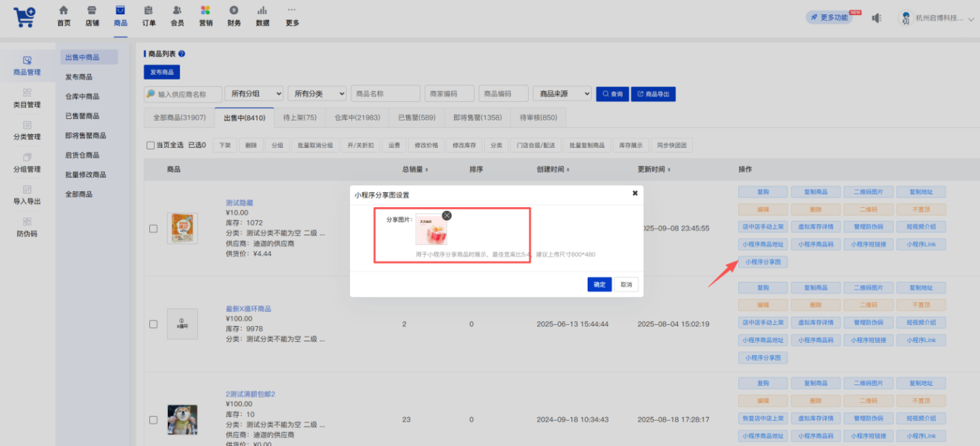This screenshot has width=980, height=446.
Task: Open the 订单 orders icon
Action: [x=149, y=10]
